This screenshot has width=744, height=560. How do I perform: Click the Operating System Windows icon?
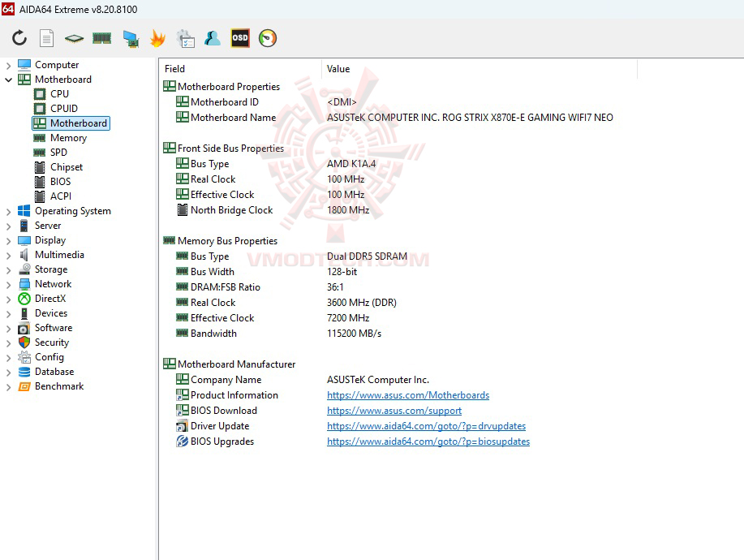click(x=24, y=211)
